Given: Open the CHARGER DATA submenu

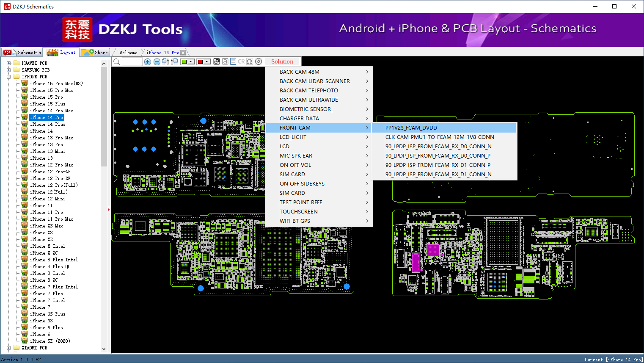Looking at the screenshot, I should click(x=319, y=119).
